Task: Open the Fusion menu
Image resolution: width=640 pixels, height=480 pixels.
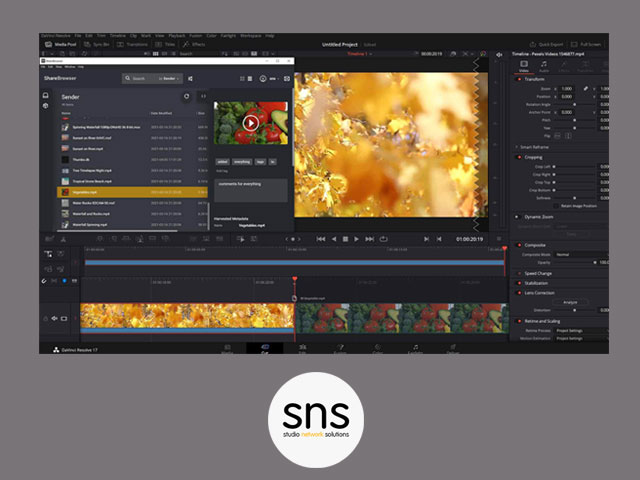Action: coord(196,36)
